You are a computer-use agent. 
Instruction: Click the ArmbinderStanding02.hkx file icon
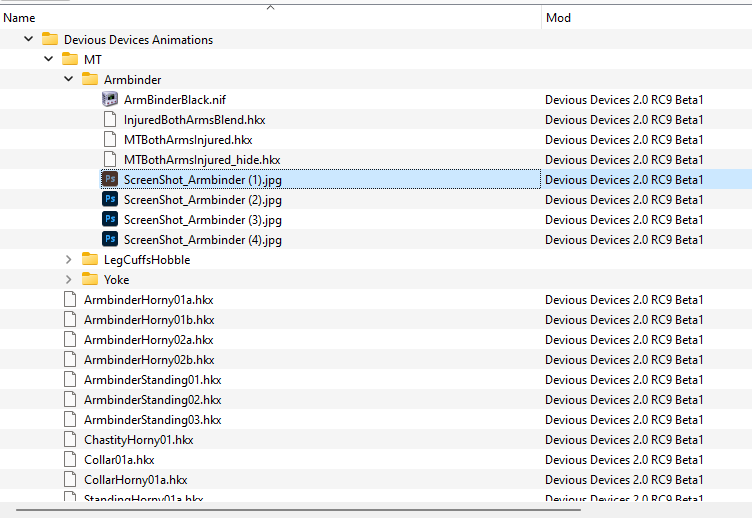pos(70,400)
